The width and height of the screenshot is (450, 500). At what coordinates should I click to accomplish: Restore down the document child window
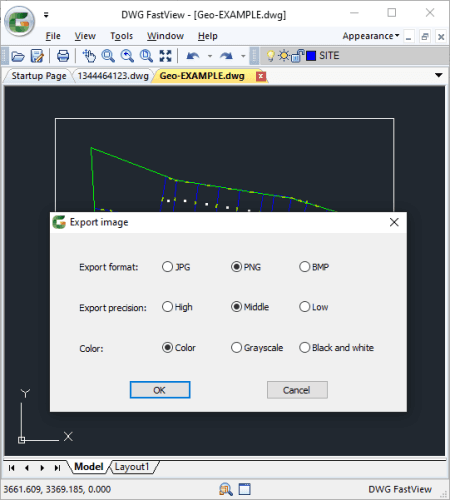point(425,36)
